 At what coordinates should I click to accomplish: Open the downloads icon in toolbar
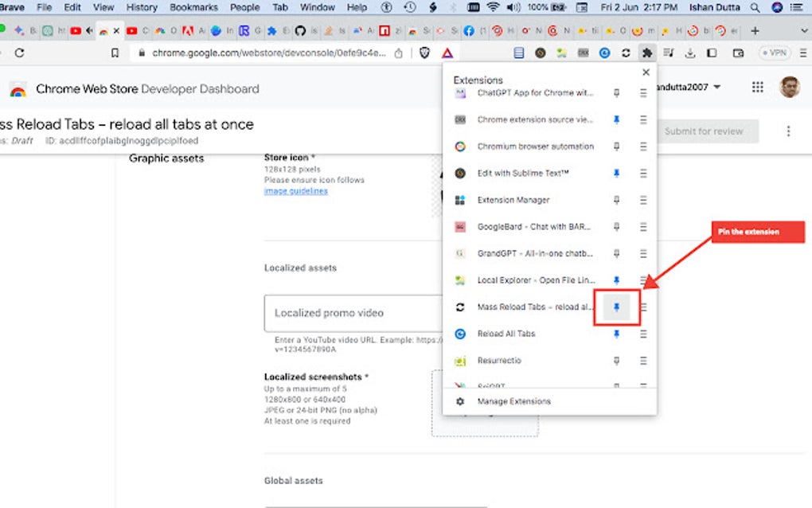tap(689, 53)
